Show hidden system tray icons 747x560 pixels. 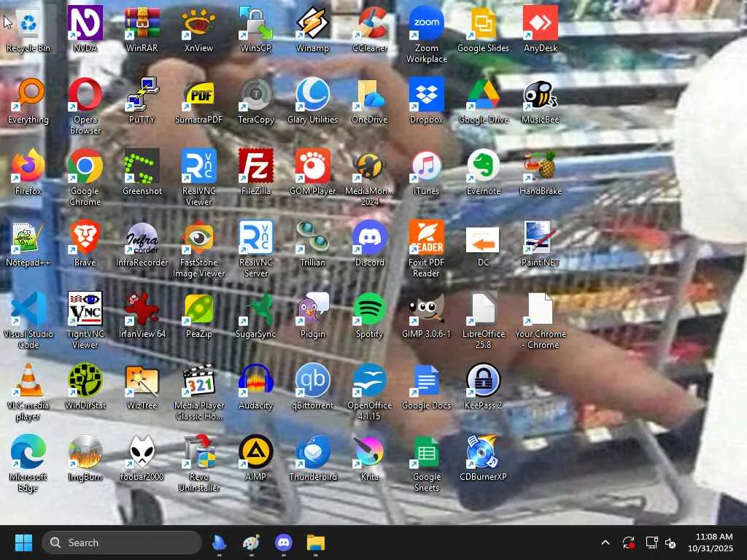pyautogui.click(x=605, y=542)
